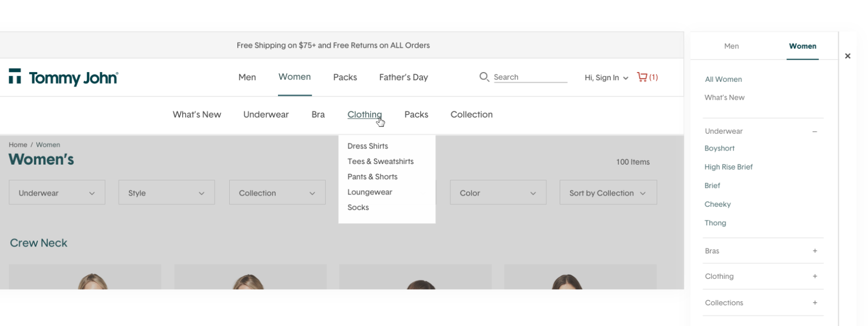Click the Home breadcrumb link
Screen dimensions: 868x326
coord(18,145)
